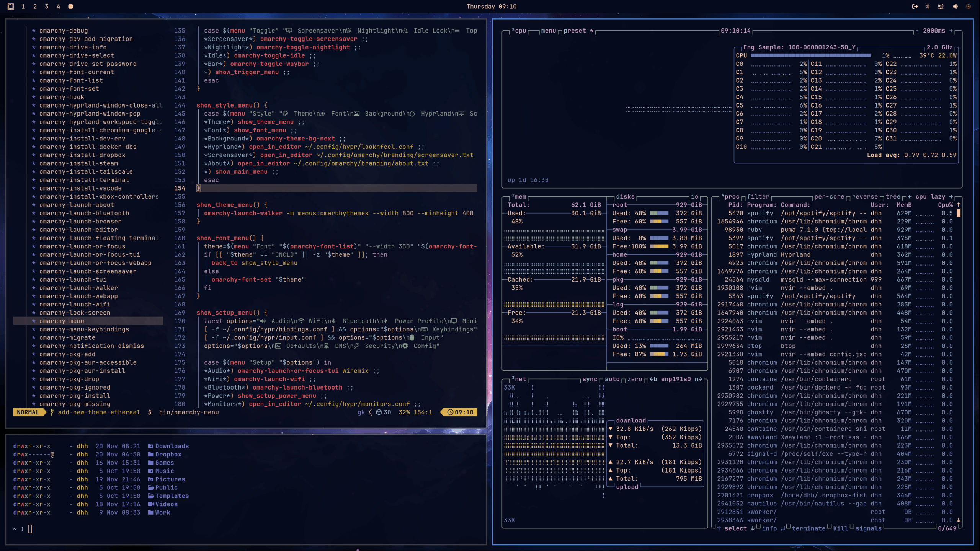Select omarchy-menu-keybindings in file list
Screen dimensions: 980x551
(x=84, y=329)
